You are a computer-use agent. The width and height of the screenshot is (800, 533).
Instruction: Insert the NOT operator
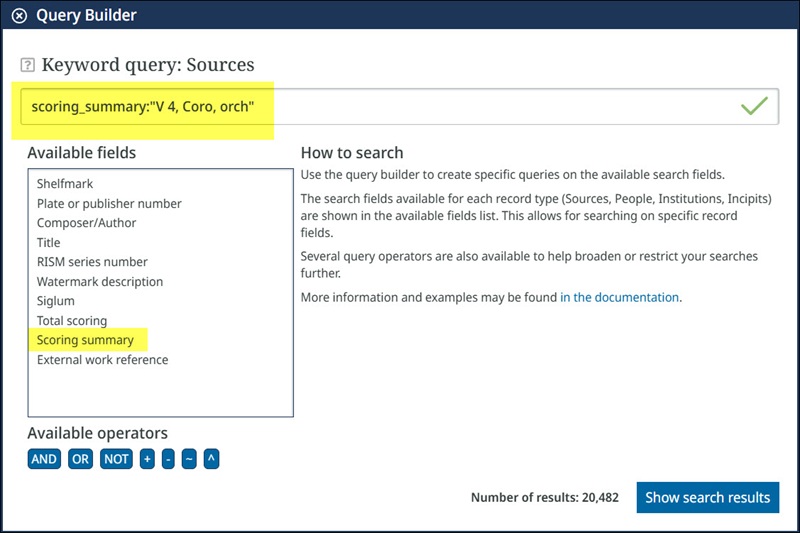(116, 459)
